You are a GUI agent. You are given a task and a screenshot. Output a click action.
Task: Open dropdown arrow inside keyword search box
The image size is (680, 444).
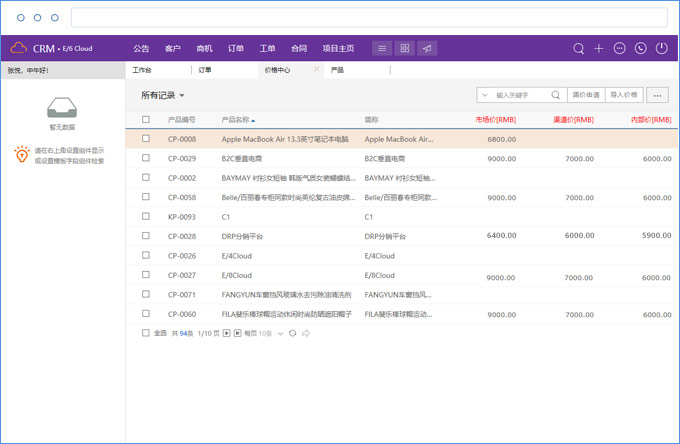(x=487, y=95)
